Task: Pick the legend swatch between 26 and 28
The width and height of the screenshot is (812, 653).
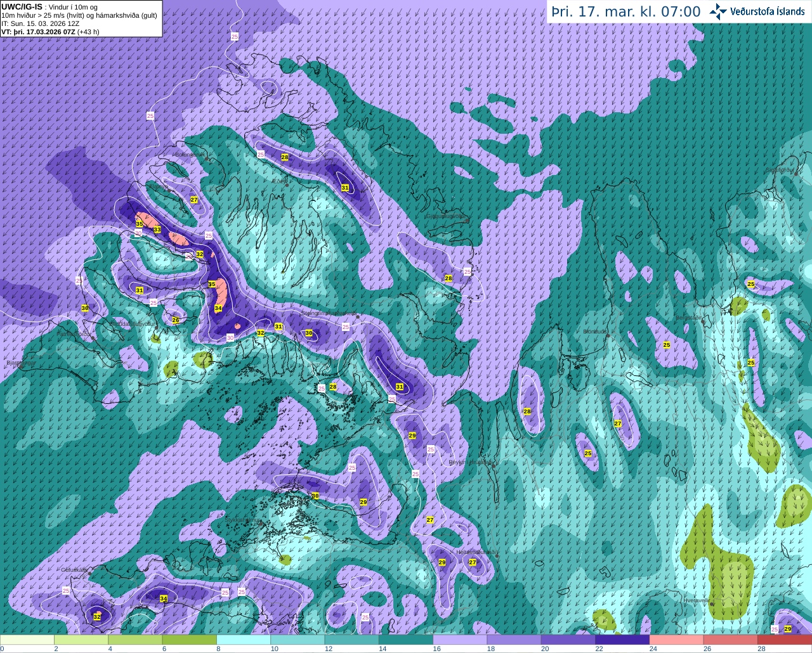Action: pyautogui.click(x=731, y=639)
